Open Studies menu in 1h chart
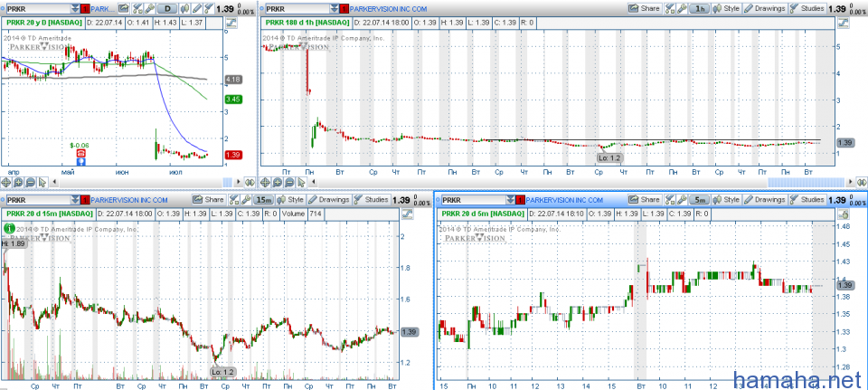868x390 pixels. click(807, 8)
